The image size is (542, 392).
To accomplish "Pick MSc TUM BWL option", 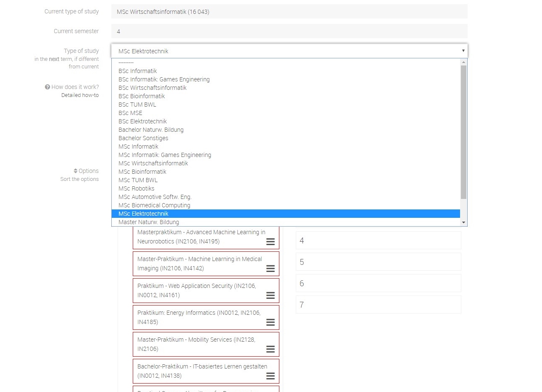I will [x=286, y=180].
